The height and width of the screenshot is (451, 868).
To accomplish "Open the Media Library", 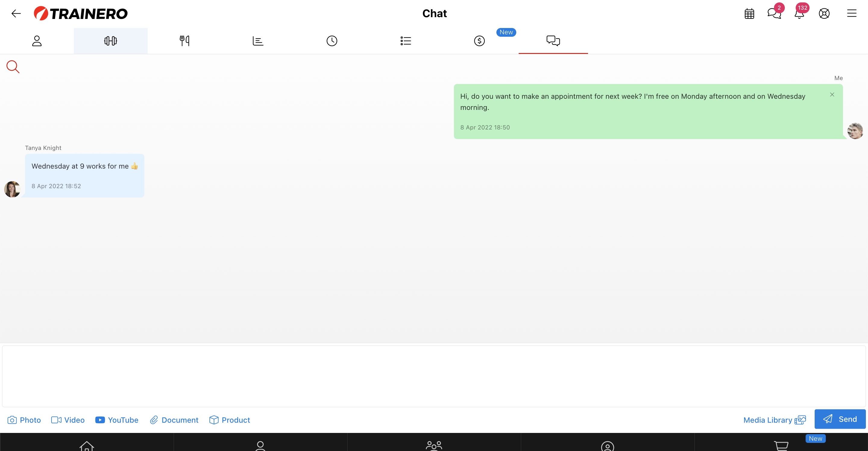I will [775, 420].
